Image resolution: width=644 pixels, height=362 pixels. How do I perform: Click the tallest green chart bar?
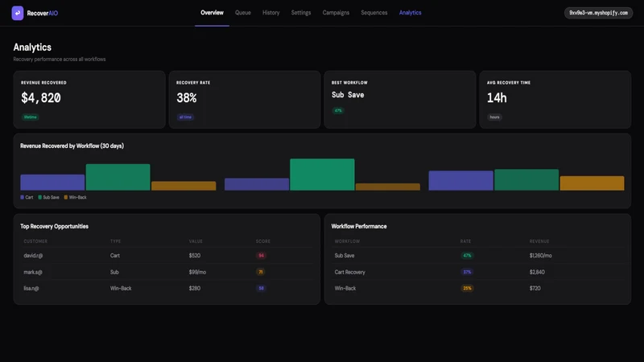click(x=322, y=175)
